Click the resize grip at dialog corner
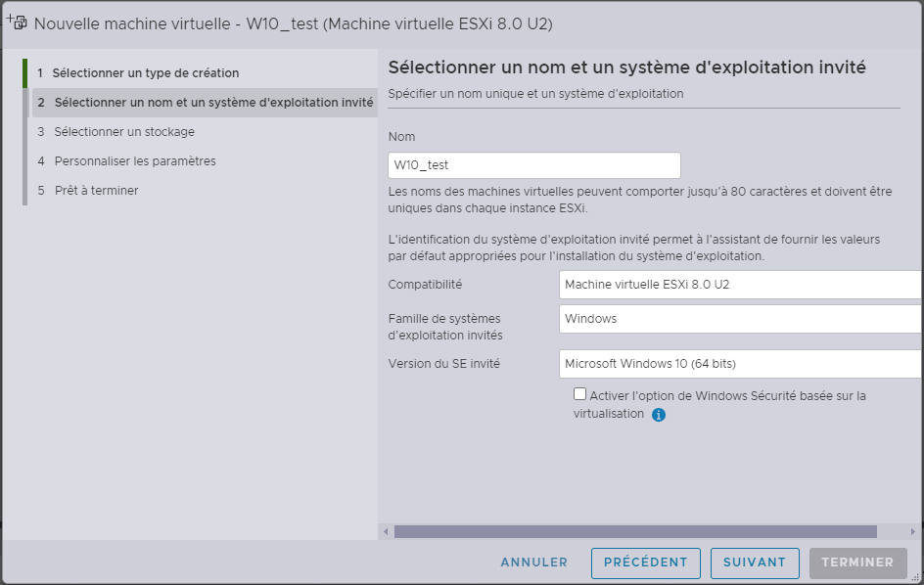Viewport: 924px width, 585px height. 916,578
